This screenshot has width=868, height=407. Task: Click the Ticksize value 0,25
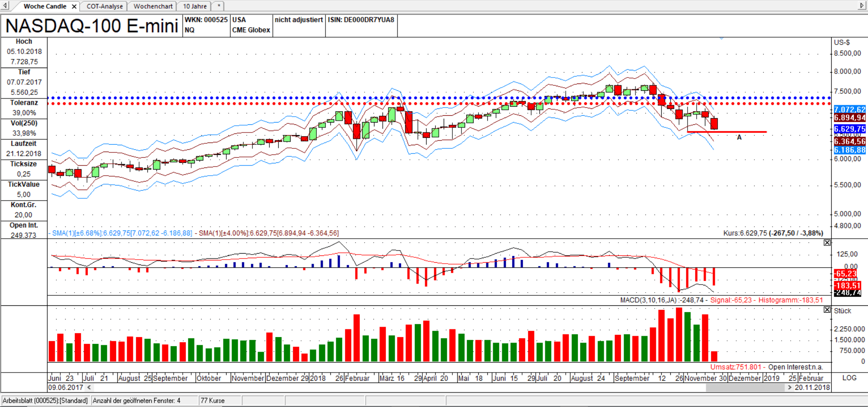pyautogui.click(x=24, y=174)
